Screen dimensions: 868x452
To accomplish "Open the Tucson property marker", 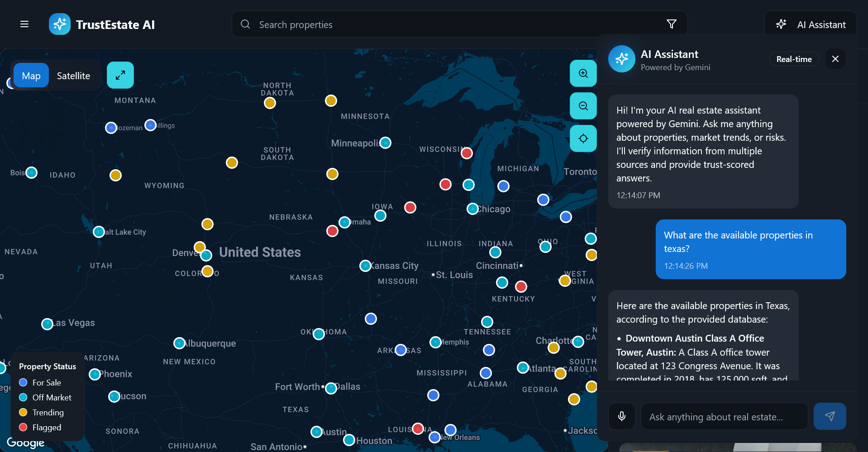I will (114, 397).
